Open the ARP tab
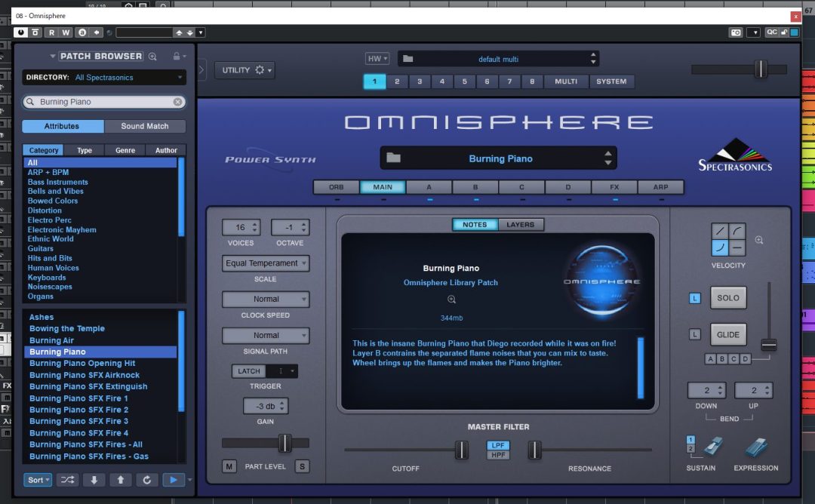This screenshot has width=815, height=504. coord(660,187)
